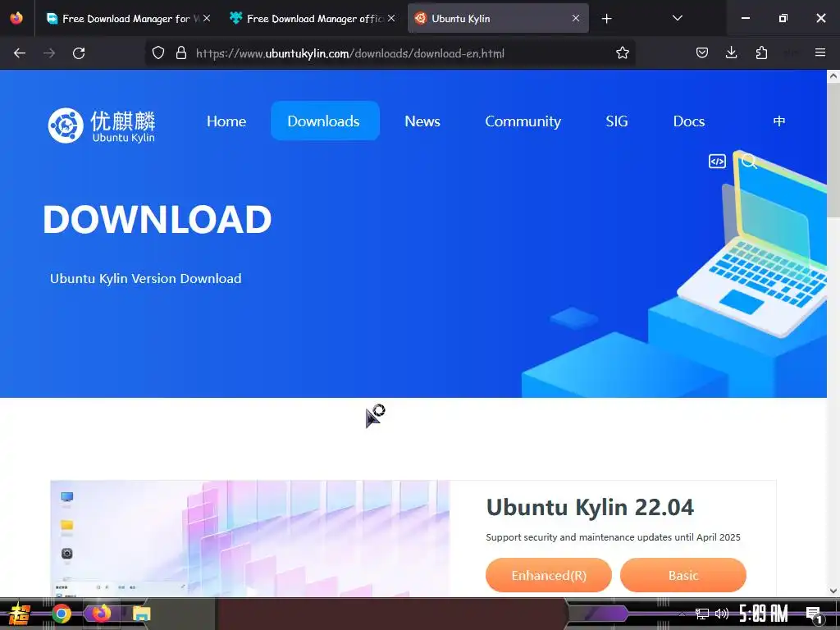Bookmark this page with the star
840x630 pixels.
pyautogui.click(x=622, y=53)
